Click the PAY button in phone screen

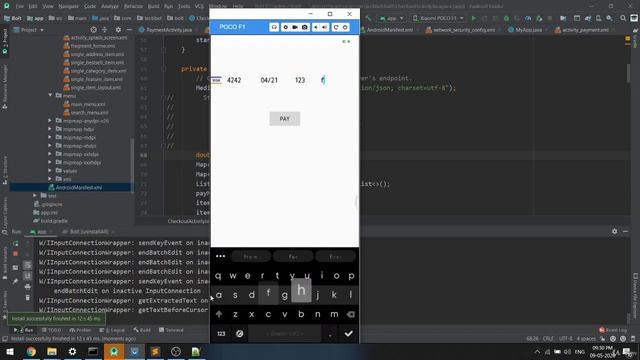click(284, 119)
